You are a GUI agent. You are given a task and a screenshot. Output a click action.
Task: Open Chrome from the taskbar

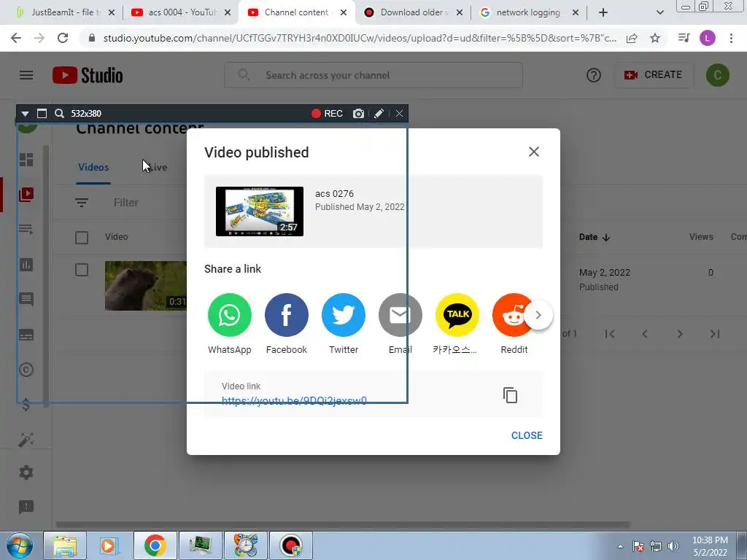(155, 545)
